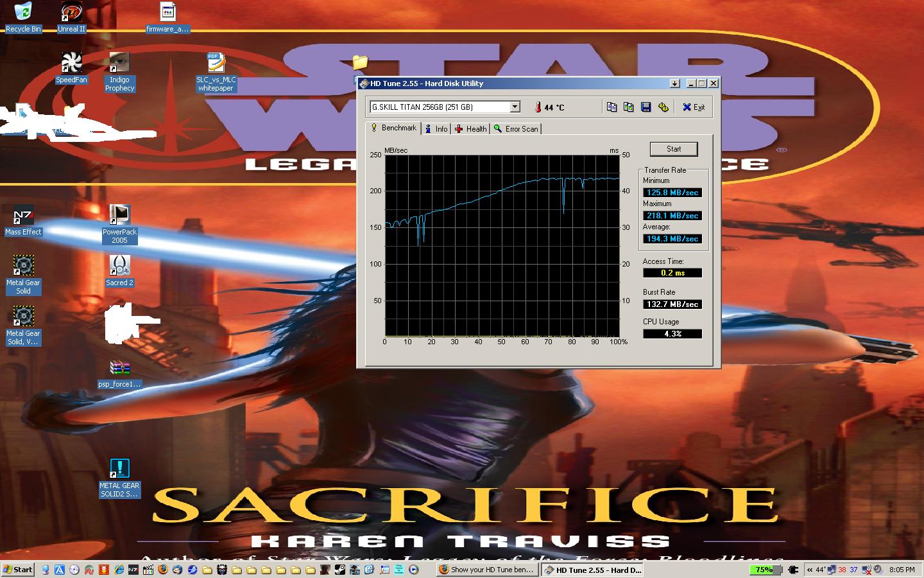Select the Mass Effect desktop shortcut
The height and width of the screenshot is (578, 924).
point(23,220)
